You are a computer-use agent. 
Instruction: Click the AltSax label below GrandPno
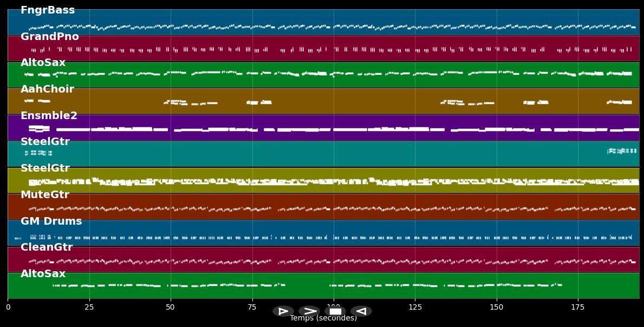43,63
